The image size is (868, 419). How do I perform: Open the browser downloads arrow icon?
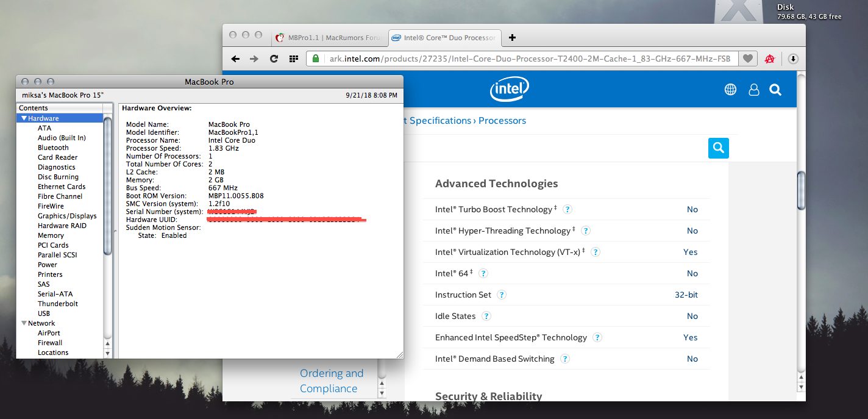pos(793,59)
